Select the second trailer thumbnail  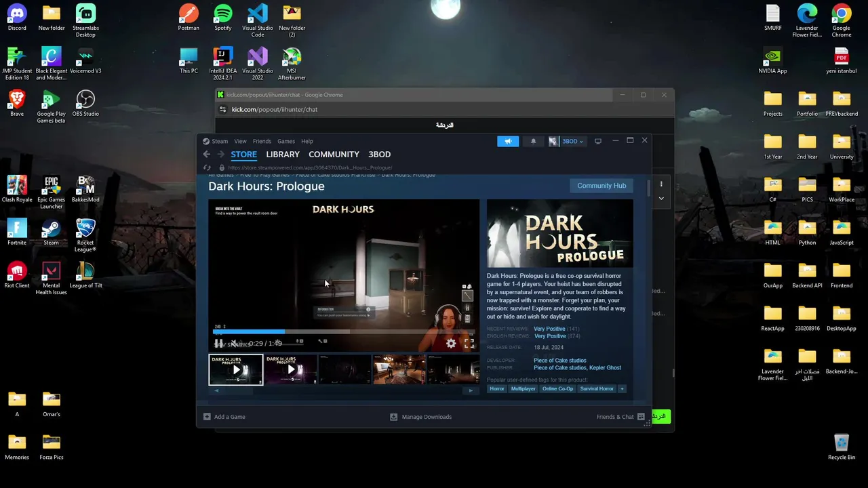pos(290,369)
